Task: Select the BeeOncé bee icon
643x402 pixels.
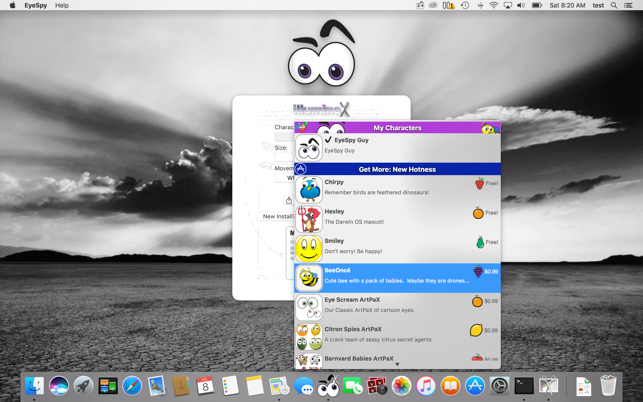Action: coord(308,278)
